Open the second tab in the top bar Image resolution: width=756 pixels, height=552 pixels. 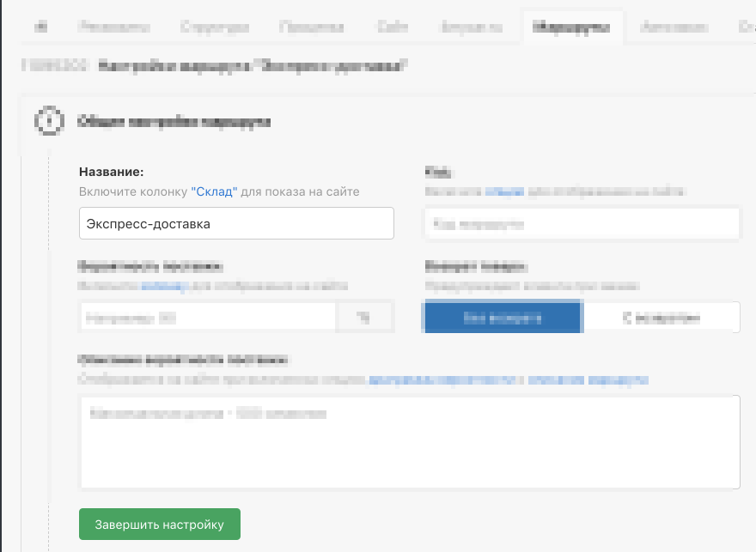pos(113,27)
